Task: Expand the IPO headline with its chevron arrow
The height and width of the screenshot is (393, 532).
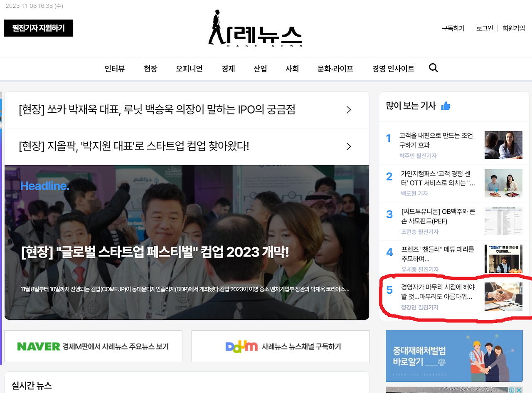Action: (349, 110)
